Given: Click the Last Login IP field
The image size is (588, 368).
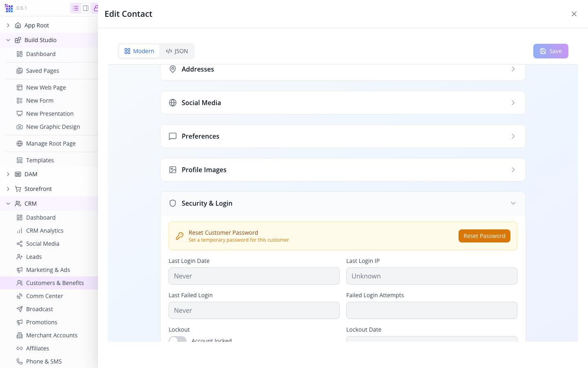Looking at the screenshot, I should (x=432, y=276).
